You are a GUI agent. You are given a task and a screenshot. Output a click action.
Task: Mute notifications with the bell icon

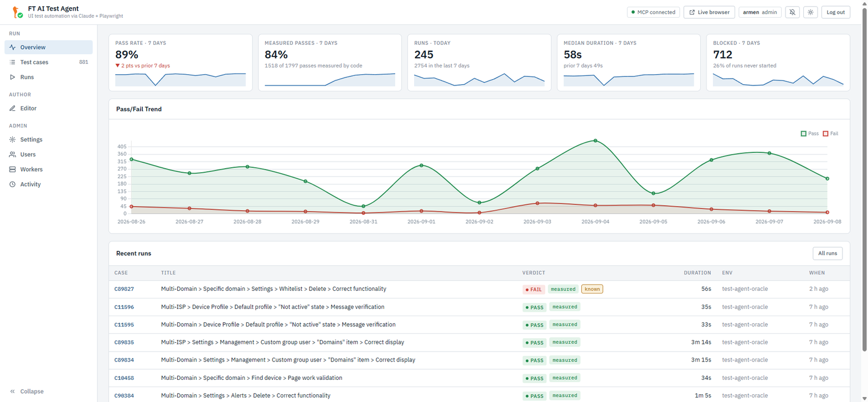pyautogui.click(x=793, y=12)
